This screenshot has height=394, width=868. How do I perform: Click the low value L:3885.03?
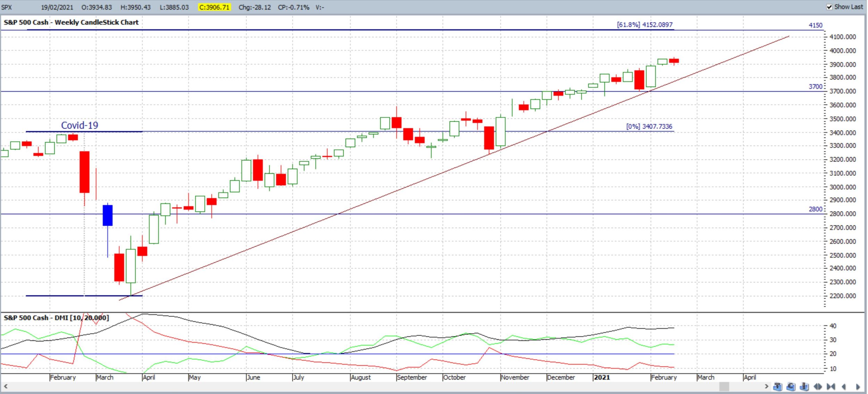click(174, 7)
